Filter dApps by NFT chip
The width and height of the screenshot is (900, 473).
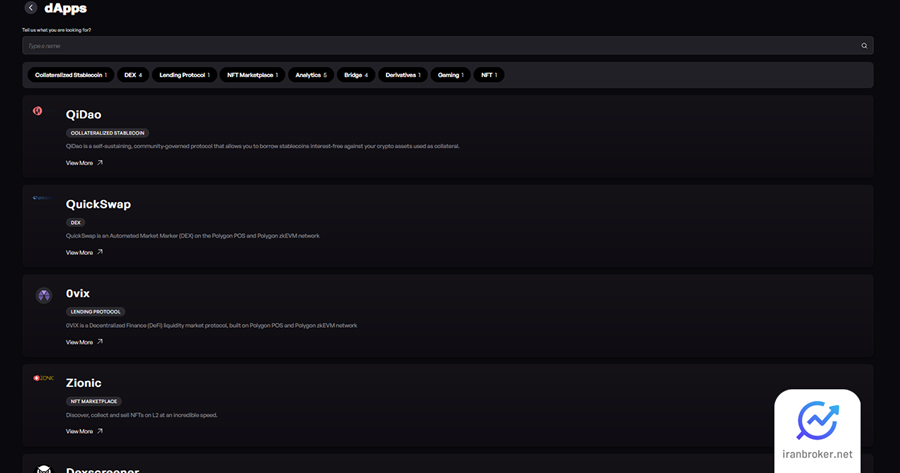[x=489, y=75]
